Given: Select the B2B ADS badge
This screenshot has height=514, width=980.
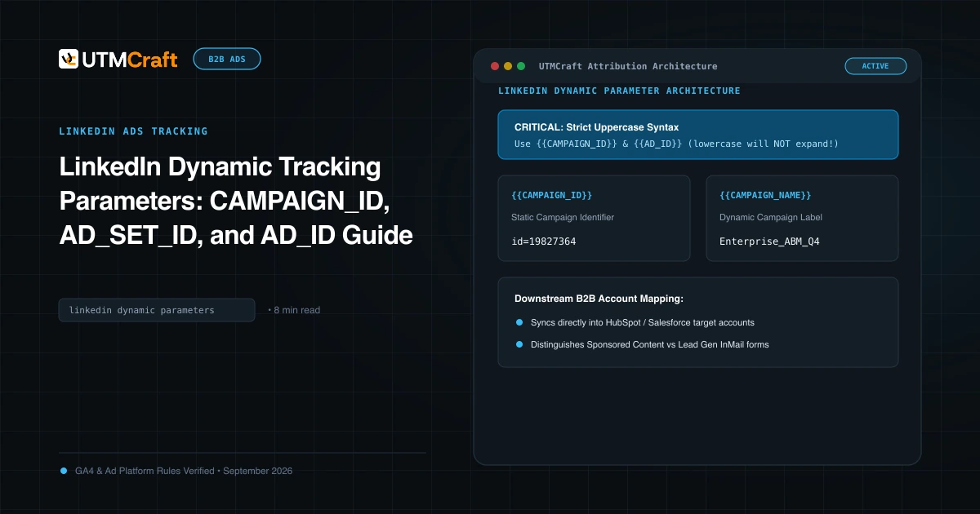Looking at the screenshot, I should point(227,59).
